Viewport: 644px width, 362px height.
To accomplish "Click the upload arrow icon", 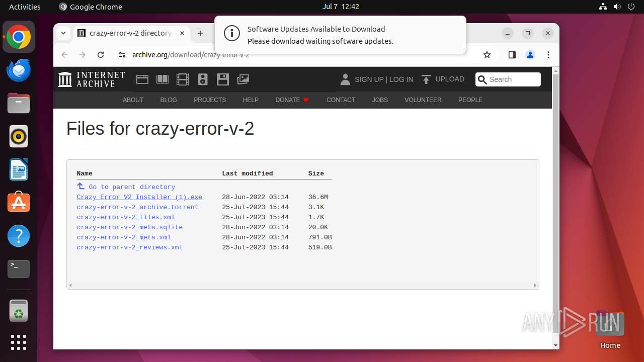I will pos(426,79).
